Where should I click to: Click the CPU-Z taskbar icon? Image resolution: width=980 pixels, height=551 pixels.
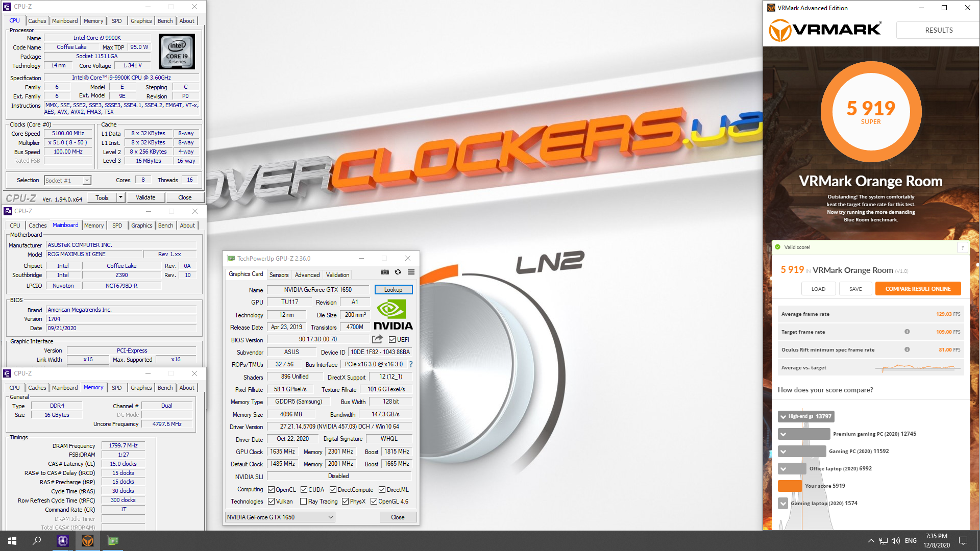tap(63, 541)
